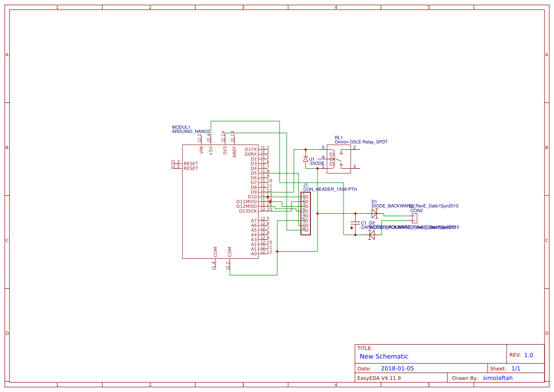The image size is (554, 392).
Task: Select the U1 flyback diode symbol
Action: point(306,159)
